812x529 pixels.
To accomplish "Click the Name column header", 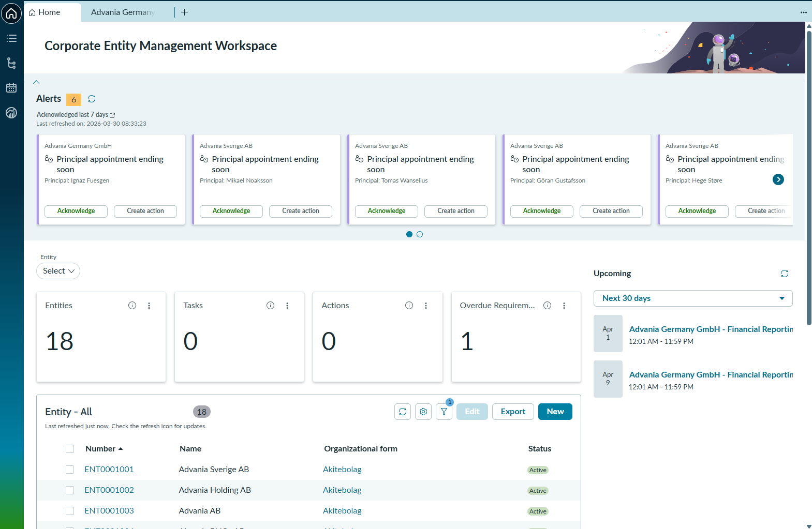I will [190, 449].
